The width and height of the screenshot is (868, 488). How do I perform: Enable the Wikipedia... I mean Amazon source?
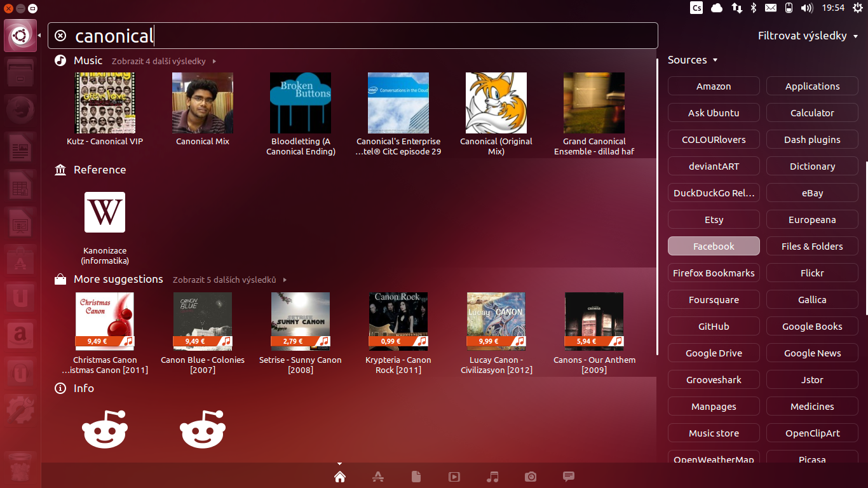[x=714, y=86]
